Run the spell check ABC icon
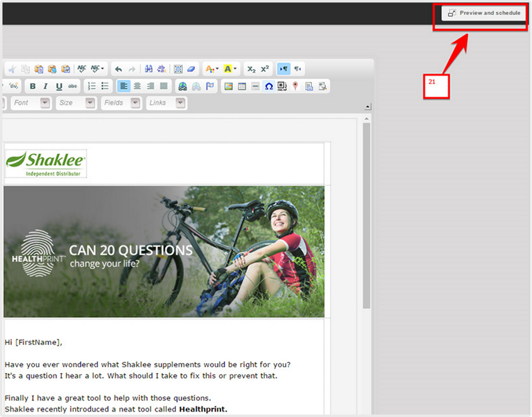This screenshot has height=417, width=532. click(x=82, y=69)
